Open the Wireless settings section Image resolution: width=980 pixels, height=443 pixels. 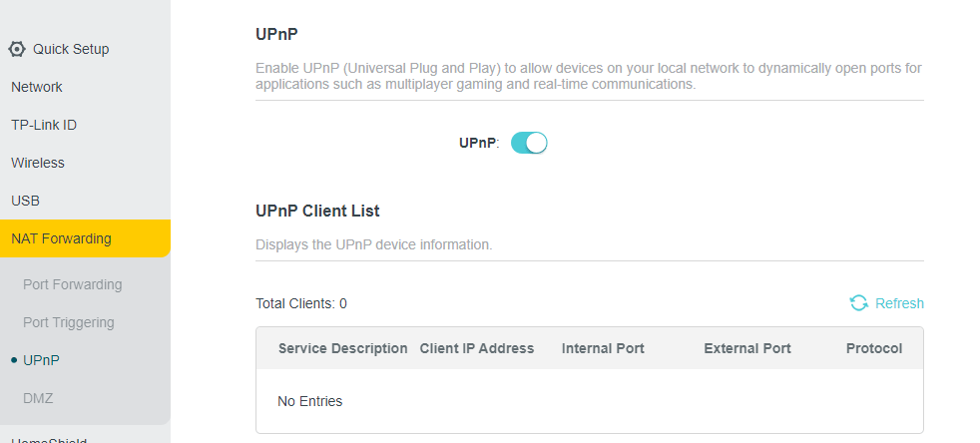[x=38, y=163]
